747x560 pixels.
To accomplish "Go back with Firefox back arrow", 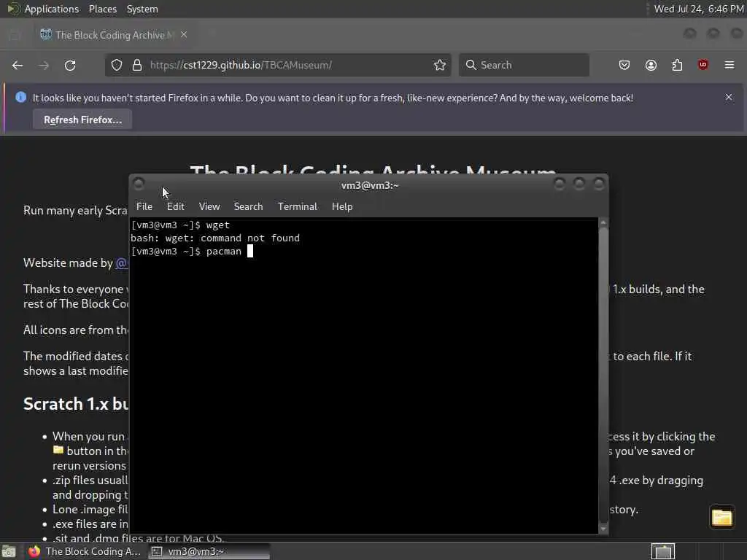I will [x=18, y=65].
